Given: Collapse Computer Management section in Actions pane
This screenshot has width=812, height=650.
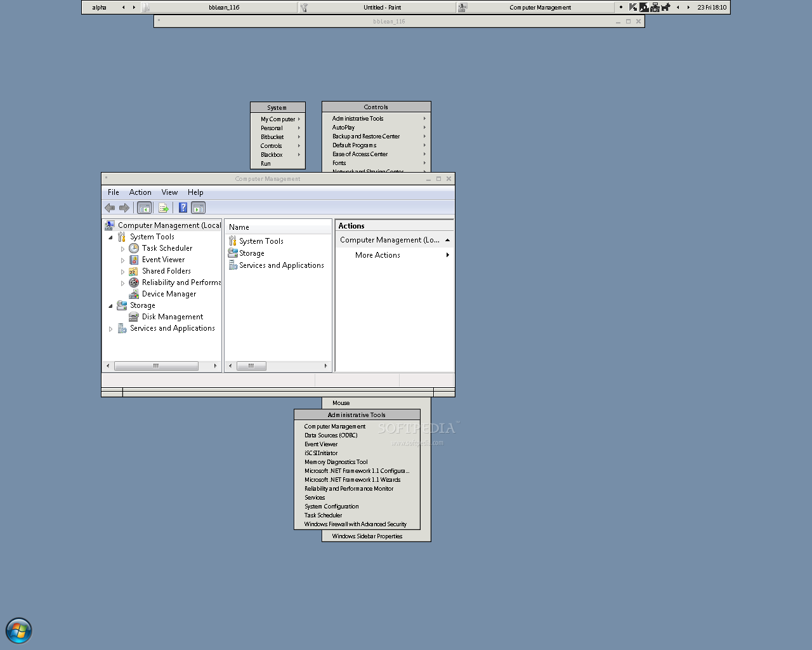Looking at the screenshot, I should 447,240.
